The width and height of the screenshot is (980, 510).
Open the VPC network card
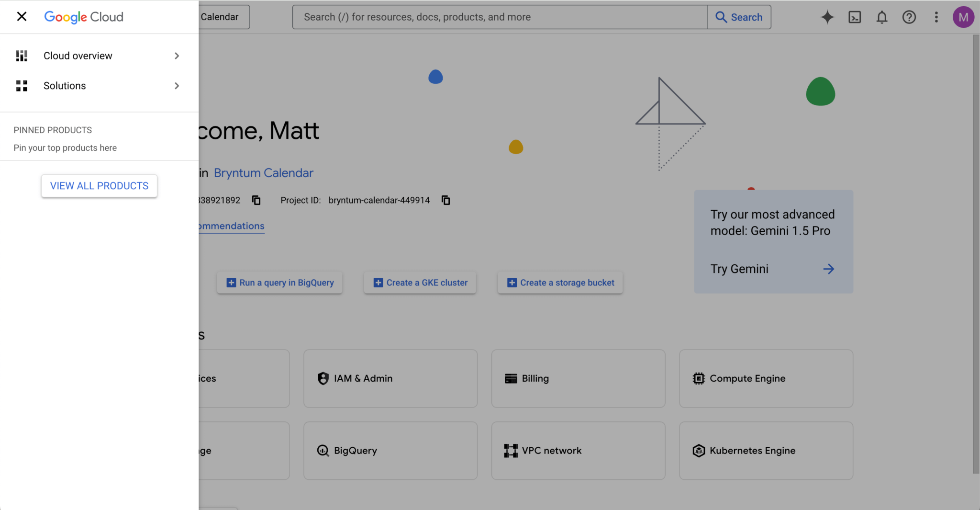point(578,451)
